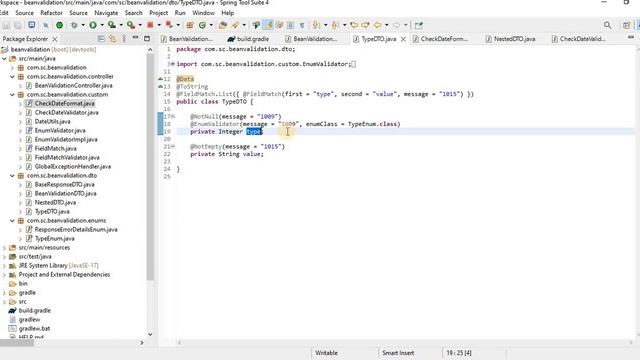Toggle Mark Occurrences in the toolbar
640x360 pixels.
(x=268, y=25)
